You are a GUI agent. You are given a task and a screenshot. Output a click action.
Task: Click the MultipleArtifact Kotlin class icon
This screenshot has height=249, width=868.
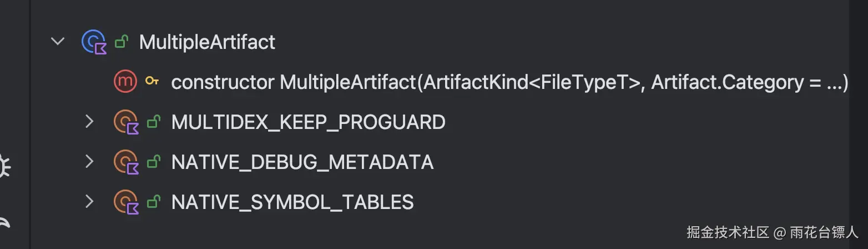(x=93, y=42)
